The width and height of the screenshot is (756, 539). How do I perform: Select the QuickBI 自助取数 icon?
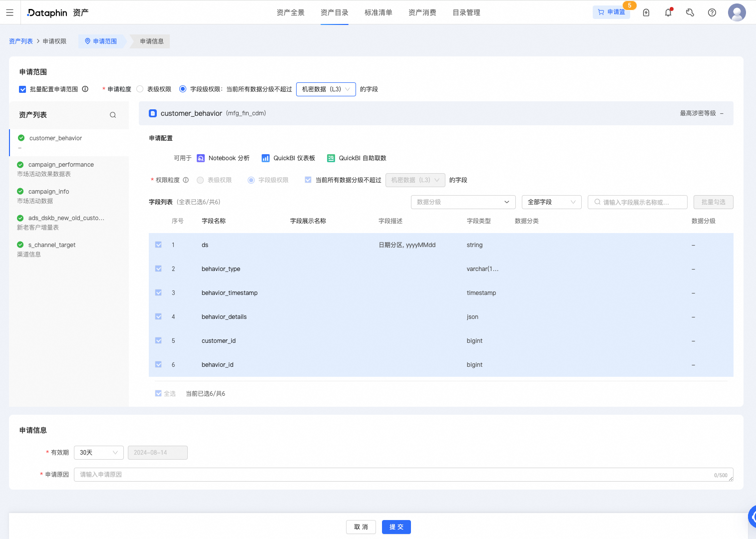click(x=331, y=158)
